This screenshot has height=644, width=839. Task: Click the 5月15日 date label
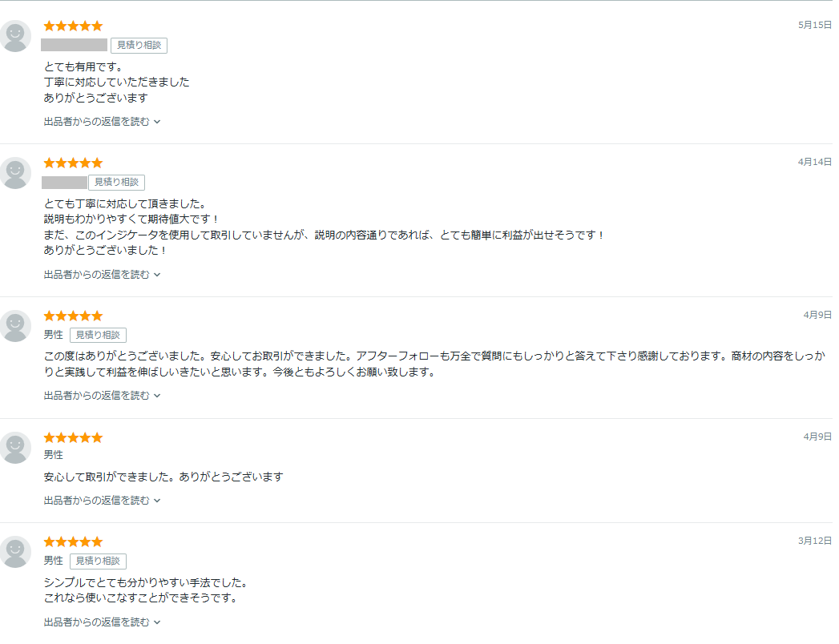[x=815, y=25]
